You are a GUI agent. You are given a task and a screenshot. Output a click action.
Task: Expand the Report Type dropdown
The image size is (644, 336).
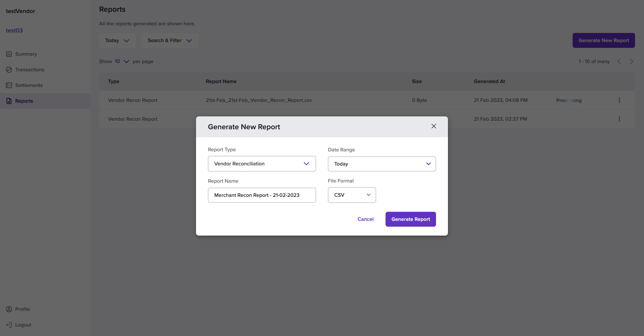click(x=262, y=164)
